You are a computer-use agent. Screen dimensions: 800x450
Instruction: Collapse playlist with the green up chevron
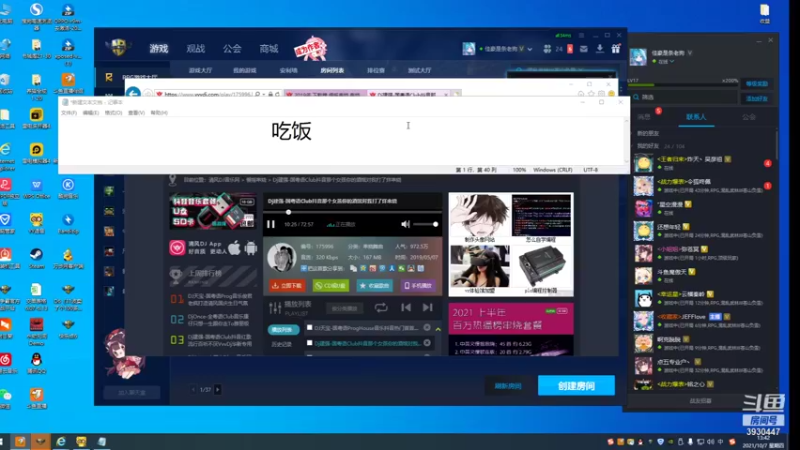tap(438, 330)
